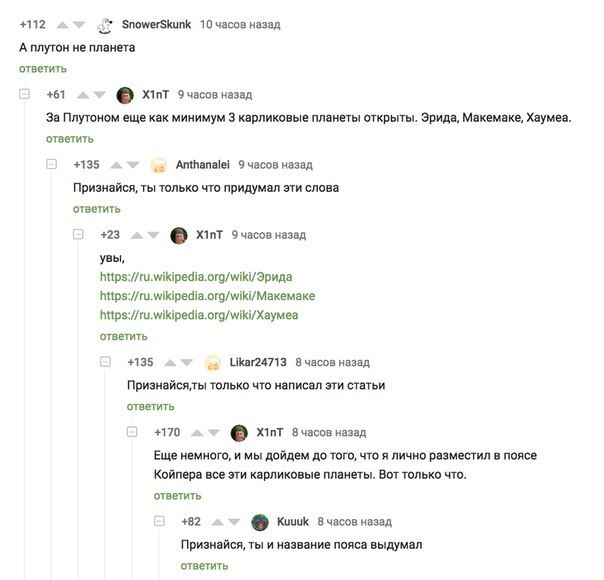Upvote X1nT's +61 comment

pyautogui.click(x=83, y=95)
